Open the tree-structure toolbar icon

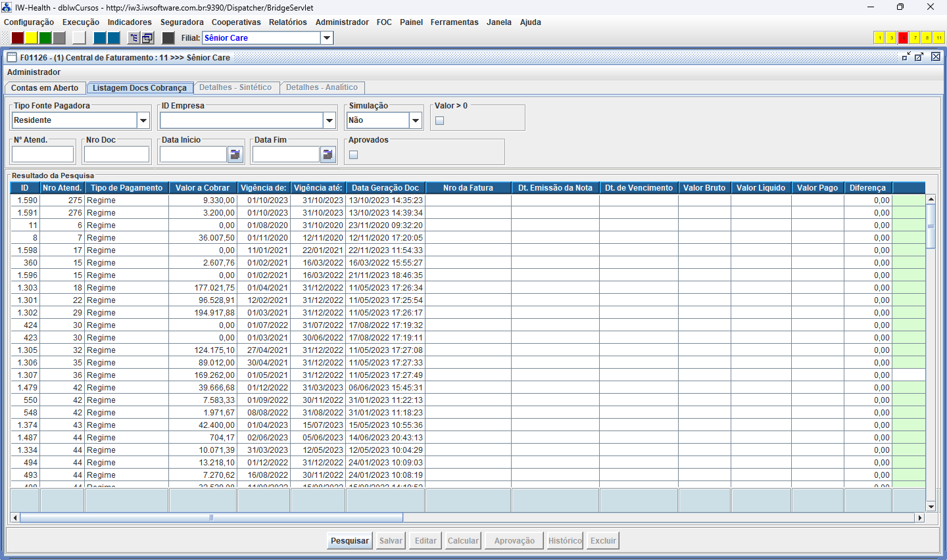click(134, 38)
